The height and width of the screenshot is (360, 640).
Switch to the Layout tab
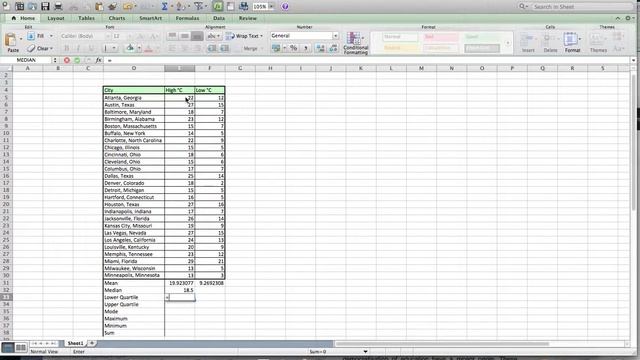(56, 18)
